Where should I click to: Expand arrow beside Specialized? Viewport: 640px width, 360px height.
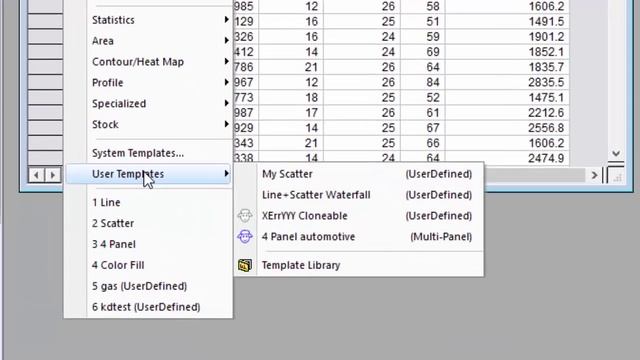click(x=226, y=103)
